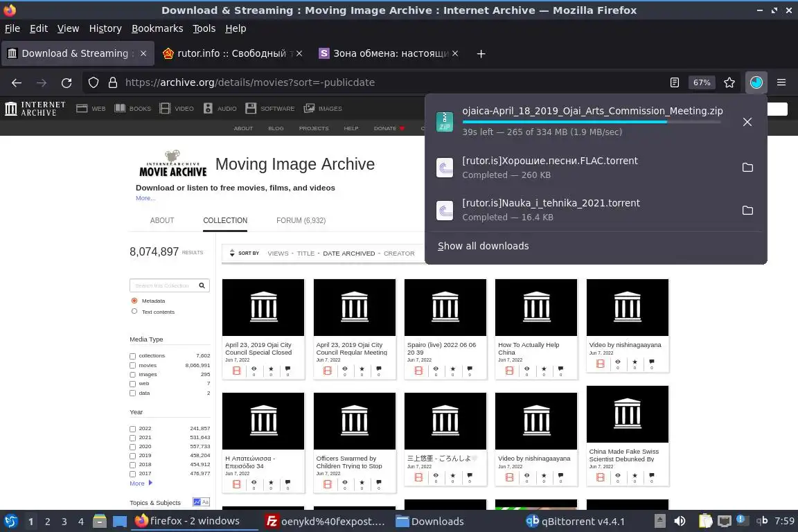The image size is (798, 532).
Task: Click the site security padlock icon
Action: (113, 82)
